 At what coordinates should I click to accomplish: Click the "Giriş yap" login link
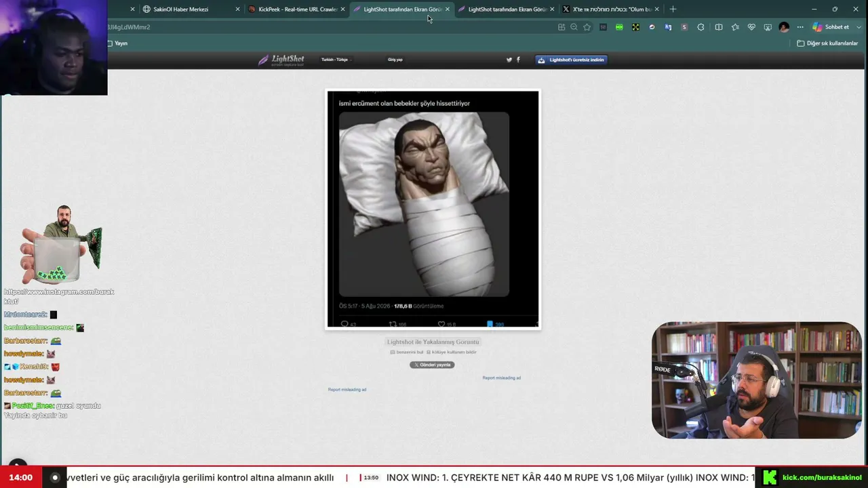pyautogui.click(x=395, y=60)
